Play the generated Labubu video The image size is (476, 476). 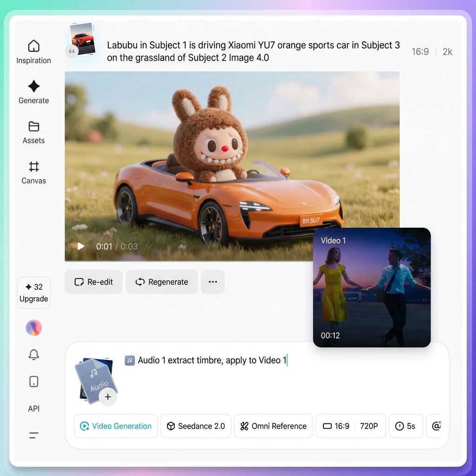tap(81, 246)
